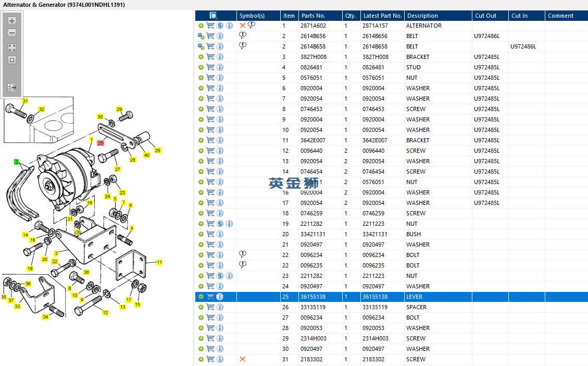Click the Cut Out column header
This screenshot has width=588, height=366.
click(490, 16)
